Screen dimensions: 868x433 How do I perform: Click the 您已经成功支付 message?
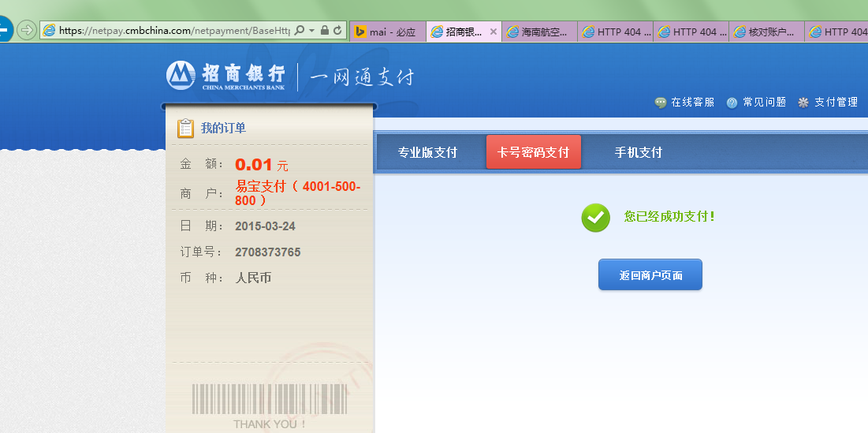(669, 216)
